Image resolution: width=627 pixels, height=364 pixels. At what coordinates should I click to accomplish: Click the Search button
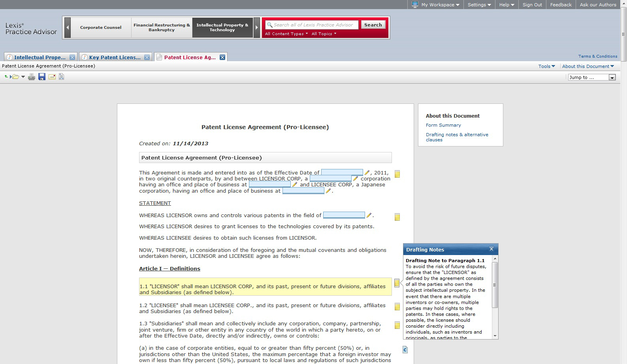pos(373,25)
